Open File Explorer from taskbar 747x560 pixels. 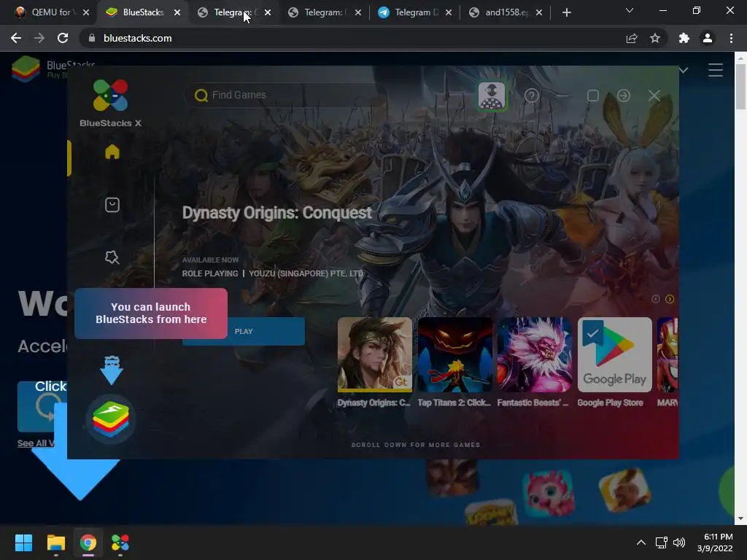[x=55, y=542]
